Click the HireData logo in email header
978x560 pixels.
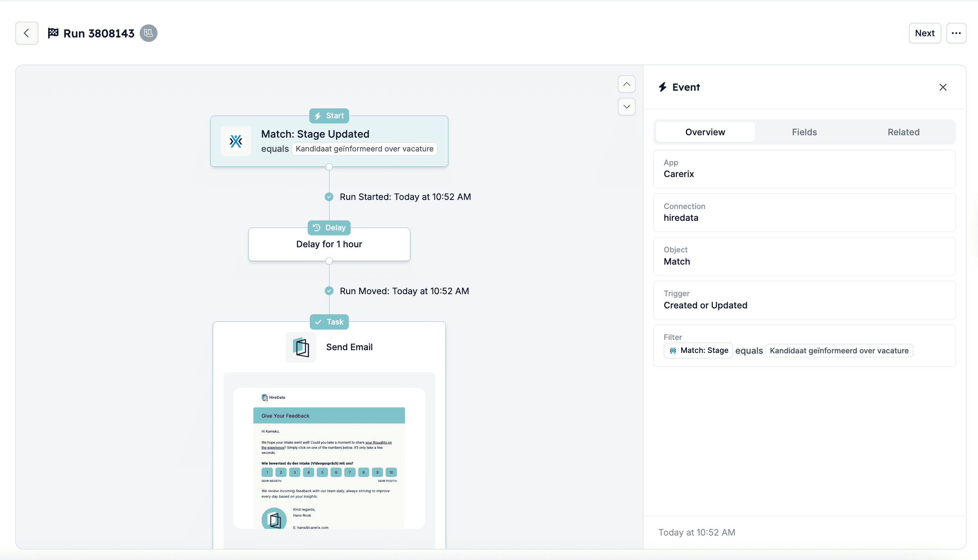coord(273,398)
